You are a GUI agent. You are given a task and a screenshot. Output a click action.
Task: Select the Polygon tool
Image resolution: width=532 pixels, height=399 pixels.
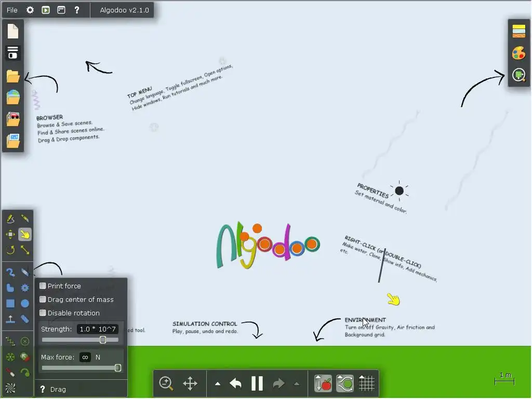click(10, 288)
